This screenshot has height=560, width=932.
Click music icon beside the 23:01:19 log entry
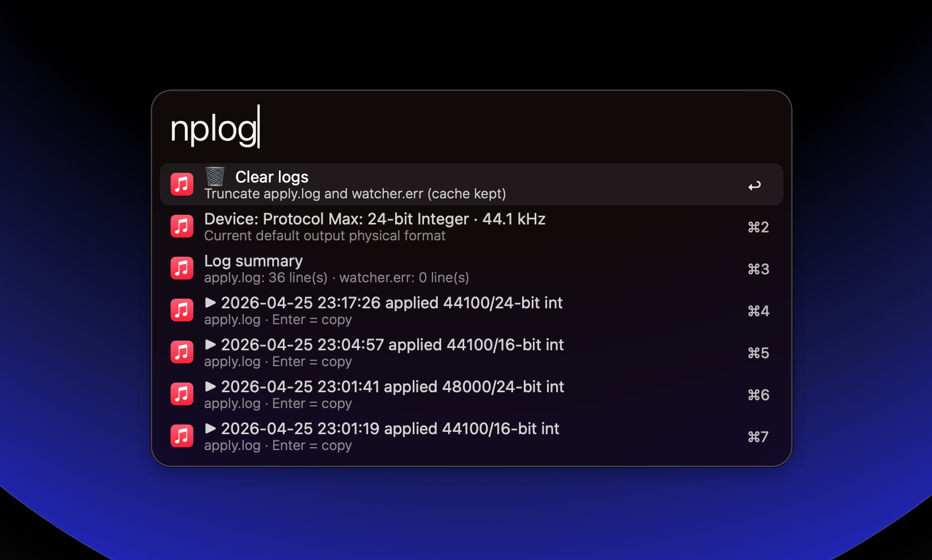coord(182,436)
